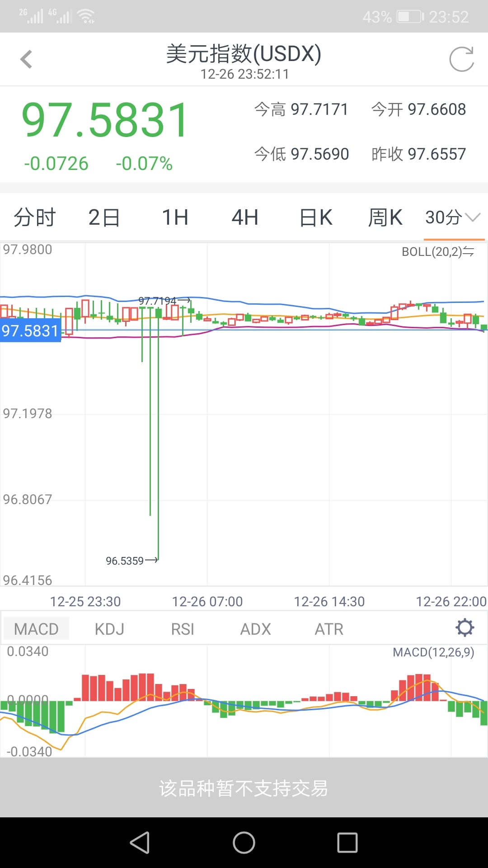This screenshot has height=868, width=488.
Task: Select the 分时 chart tab
Action: click(x=34, y=217)
